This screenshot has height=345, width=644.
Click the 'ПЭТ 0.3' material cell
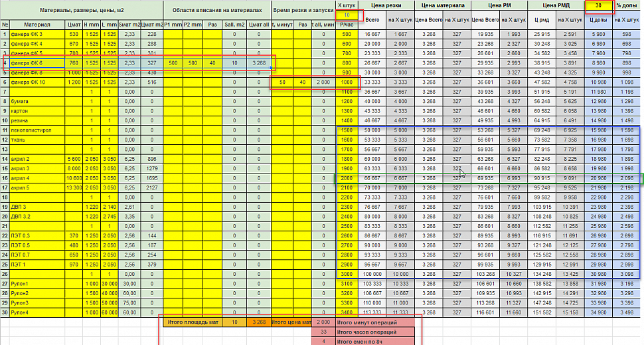click(37, 235)
